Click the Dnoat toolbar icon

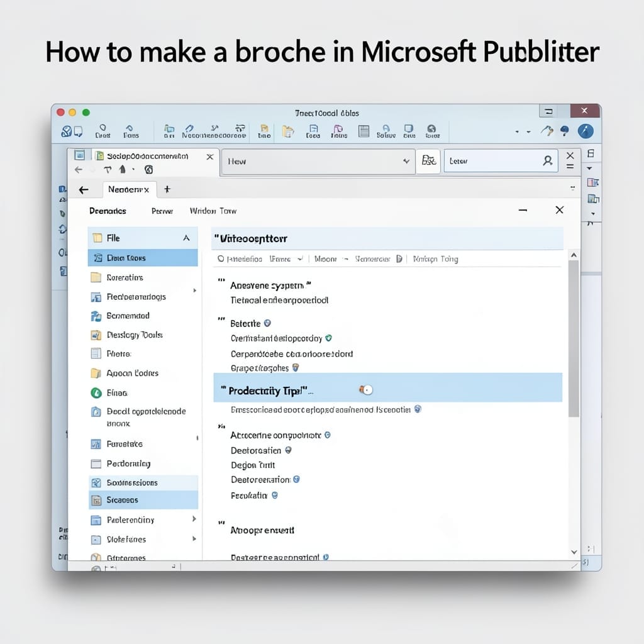tap(103, 131)
